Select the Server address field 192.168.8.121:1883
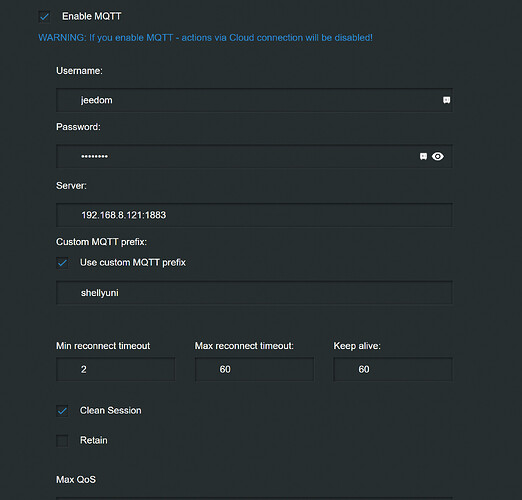The width and height of the screenshot is (522, 500). point(254,215)
